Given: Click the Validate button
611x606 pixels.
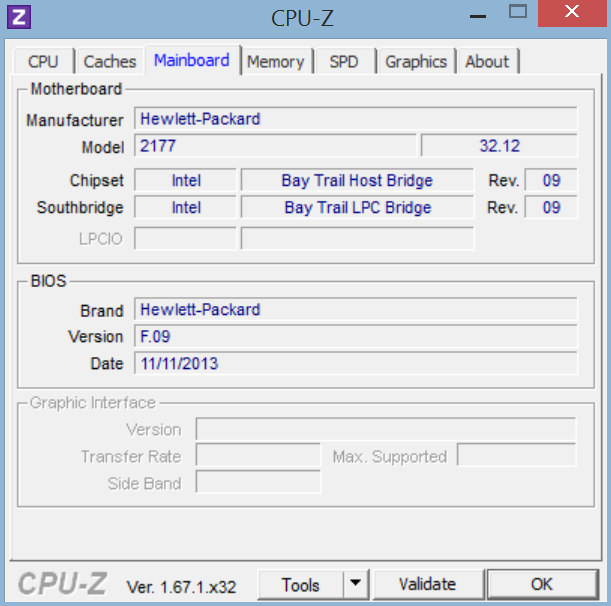Looking at the screenshot, I should (x=427, y=585).
